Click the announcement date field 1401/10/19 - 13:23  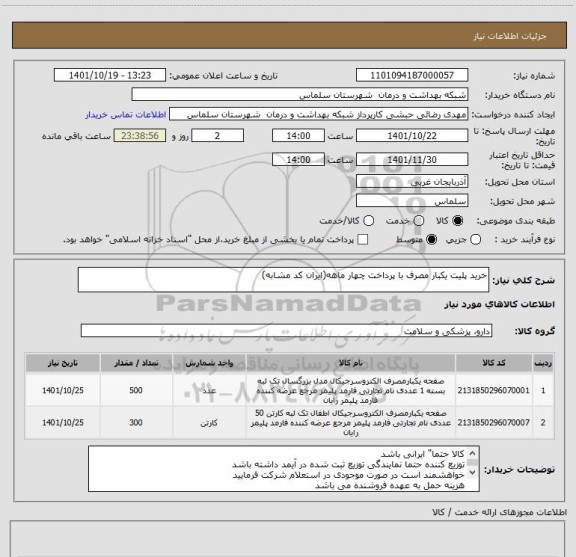tap(110, 75)
